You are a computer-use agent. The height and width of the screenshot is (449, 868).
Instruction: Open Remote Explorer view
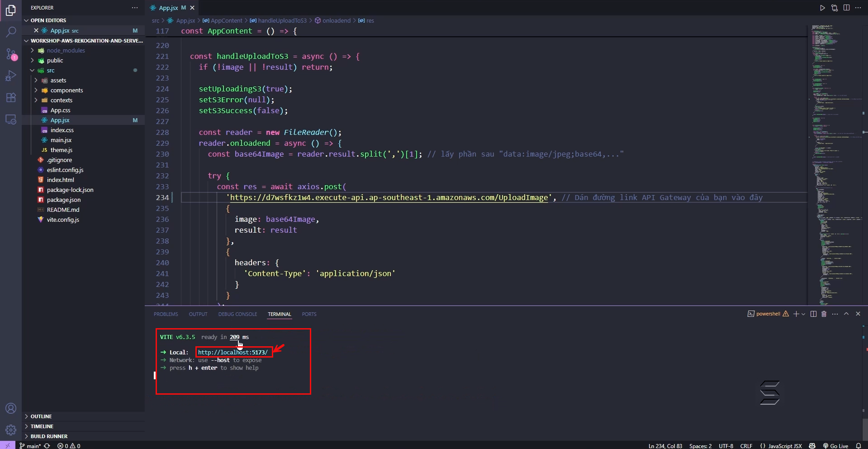click(11, 119)
